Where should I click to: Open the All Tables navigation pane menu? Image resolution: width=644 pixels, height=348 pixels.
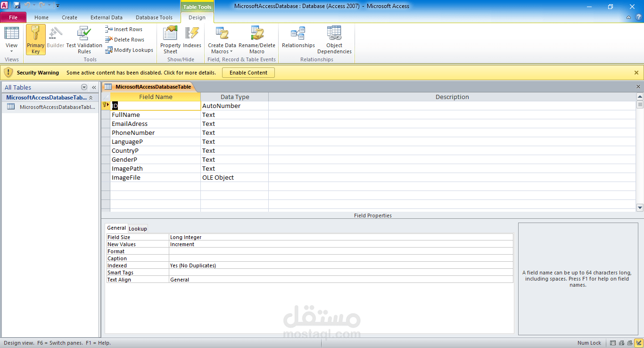click(84, 87)
